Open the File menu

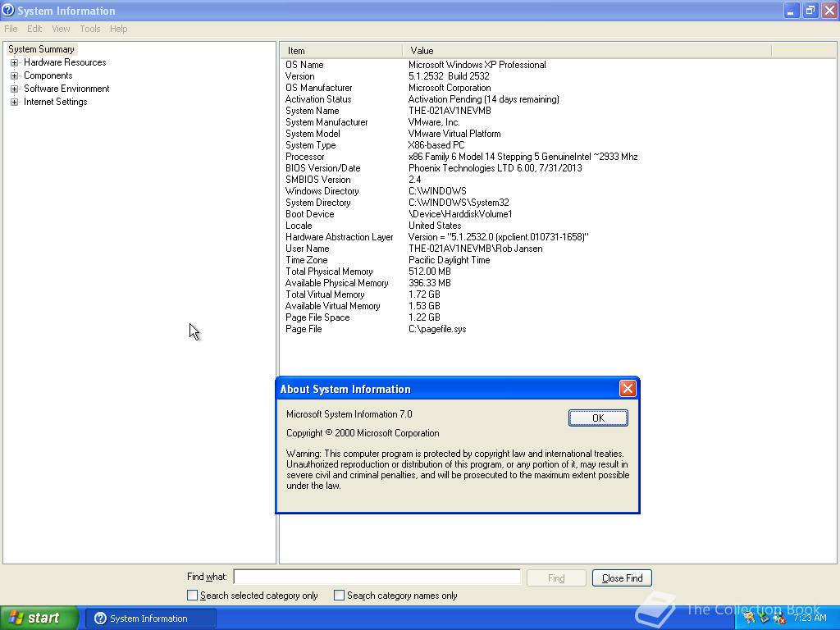11,29
